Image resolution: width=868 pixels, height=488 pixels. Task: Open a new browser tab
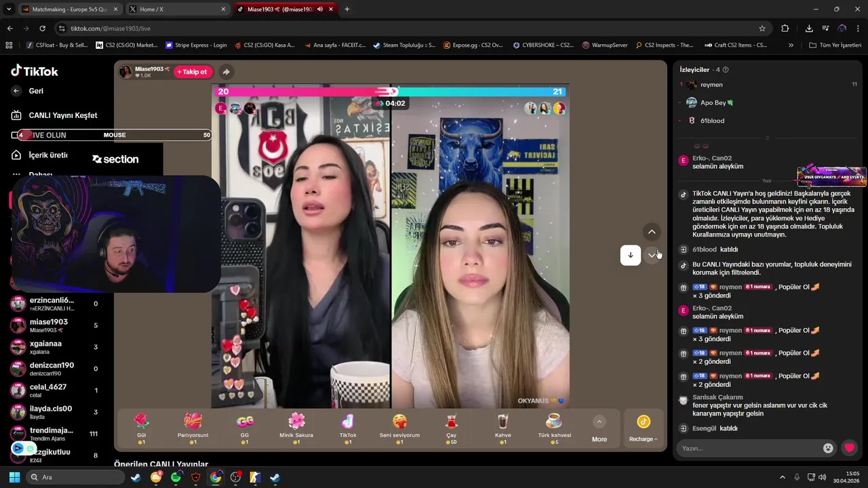[347, 9]
